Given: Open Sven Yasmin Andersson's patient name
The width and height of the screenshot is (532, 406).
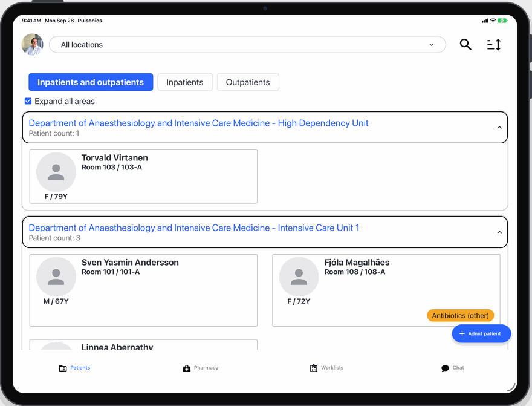Looking at the screenshot, I should tap(130, 263).
